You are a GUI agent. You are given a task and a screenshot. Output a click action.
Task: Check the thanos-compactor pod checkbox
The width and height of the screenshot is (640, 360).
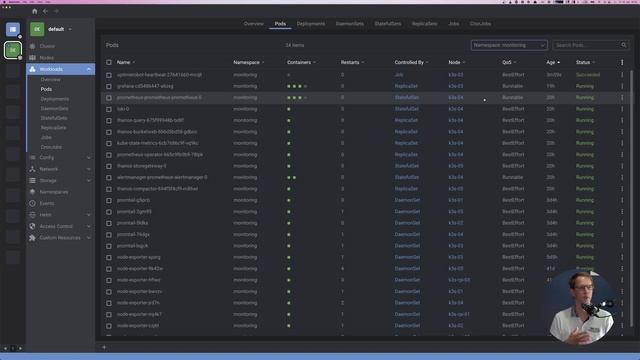click(109, 189)
